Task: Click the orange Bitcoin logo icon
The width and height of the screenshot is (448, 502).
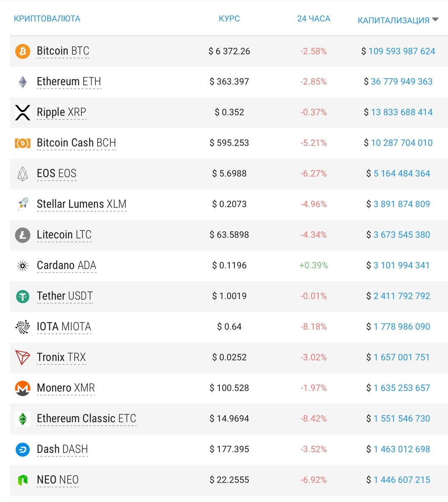Action: 23,51
